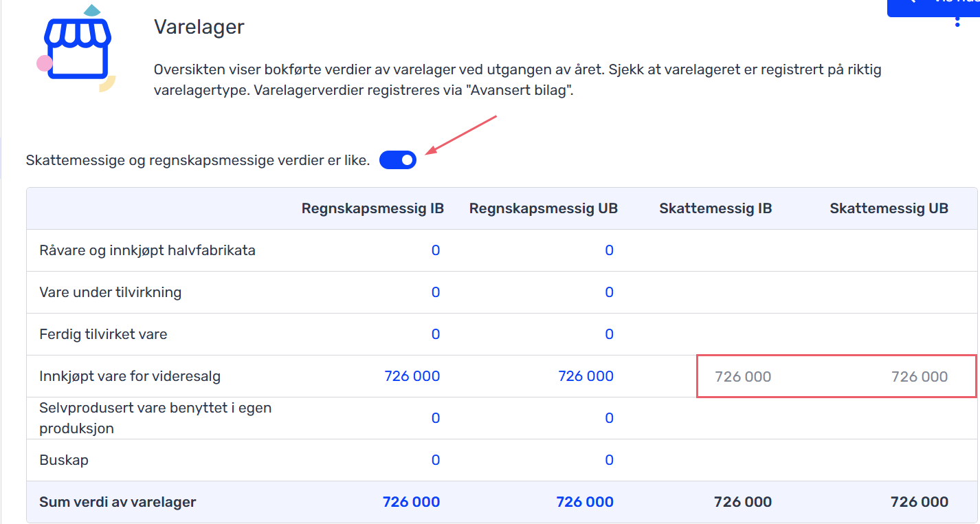Viewport: 980px width, 524px height.
Task: Click the Regnskapsmessig UB column header
Action: (544, 208)
